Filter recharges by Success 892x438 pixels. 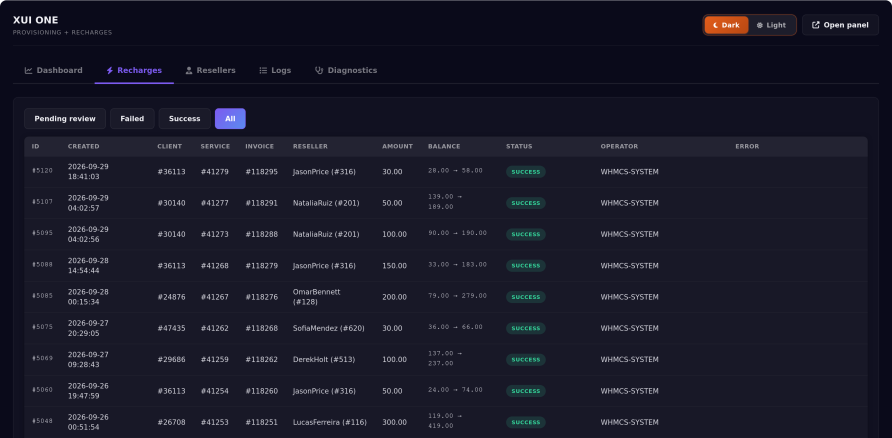pyautogui.click(x=185, y=119)
